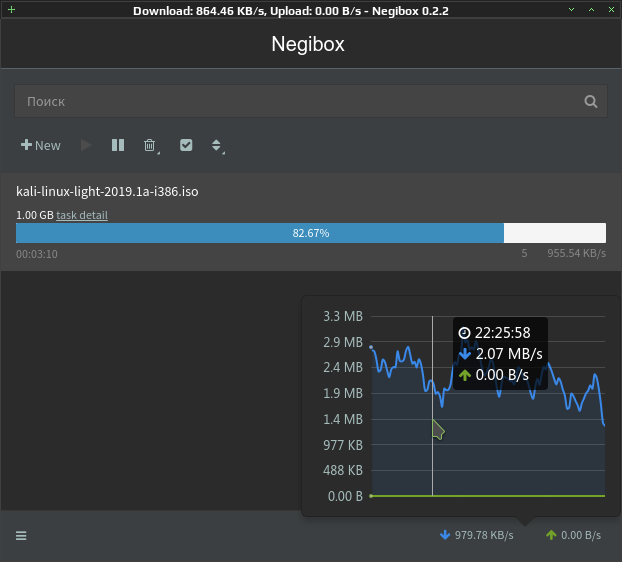The width and height of the screenshot is (622, 562).
Task: Maximize the window with up chevron
Action: [591, 10]
